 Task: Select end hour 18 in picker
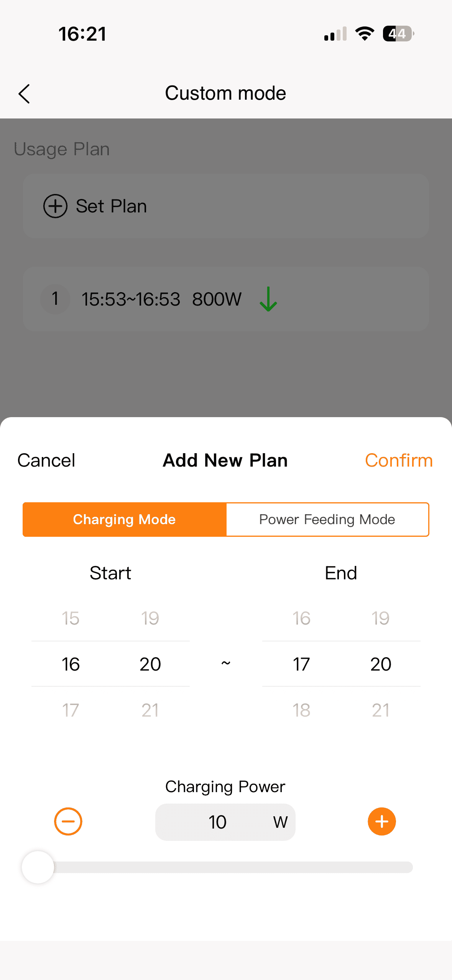point(301,710)
